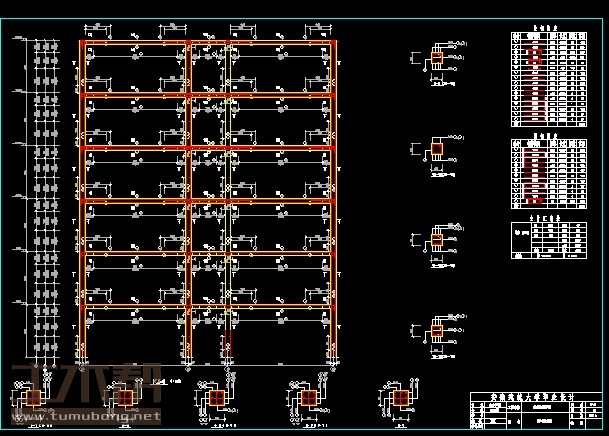This screenshot has width=609, height=436.
Task: Click the middle rebar schedule table
Action: (547, 172)
